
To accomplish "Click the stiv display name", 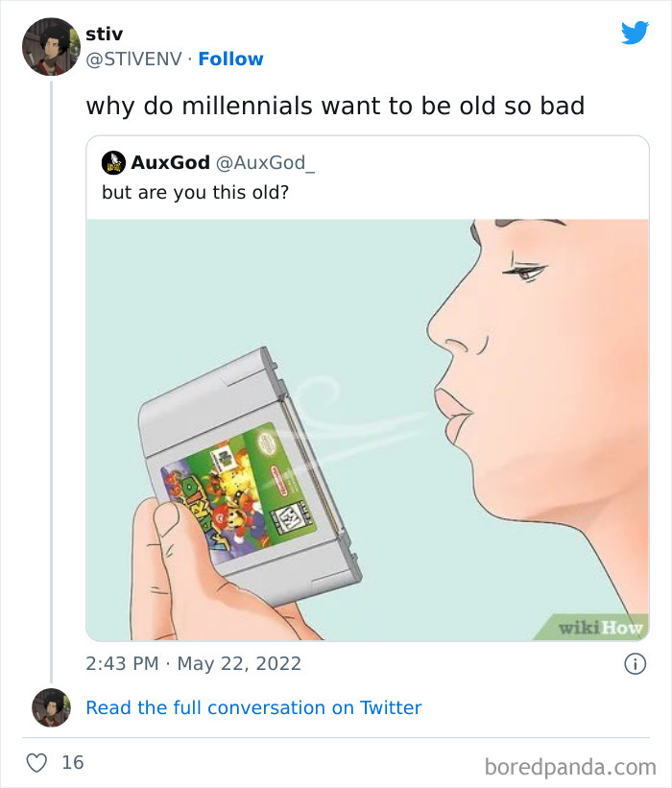I will coord(104,35).
